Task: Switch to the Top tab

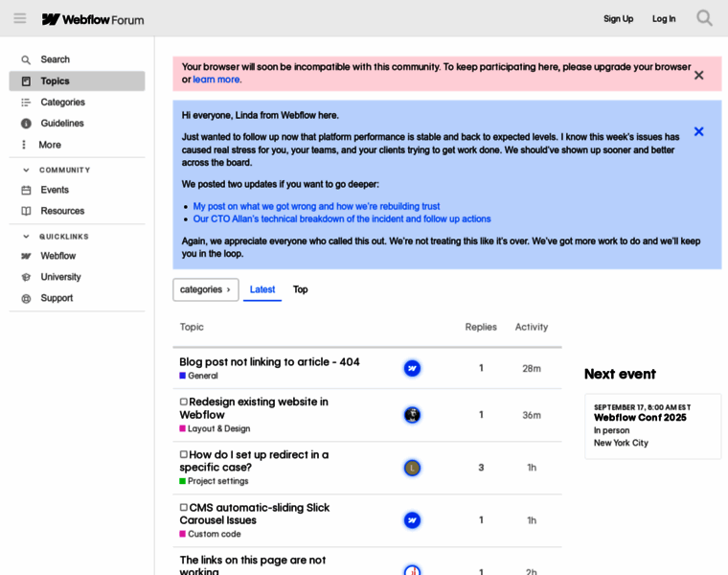Action: pyautogui.click(x=301, y=289)
